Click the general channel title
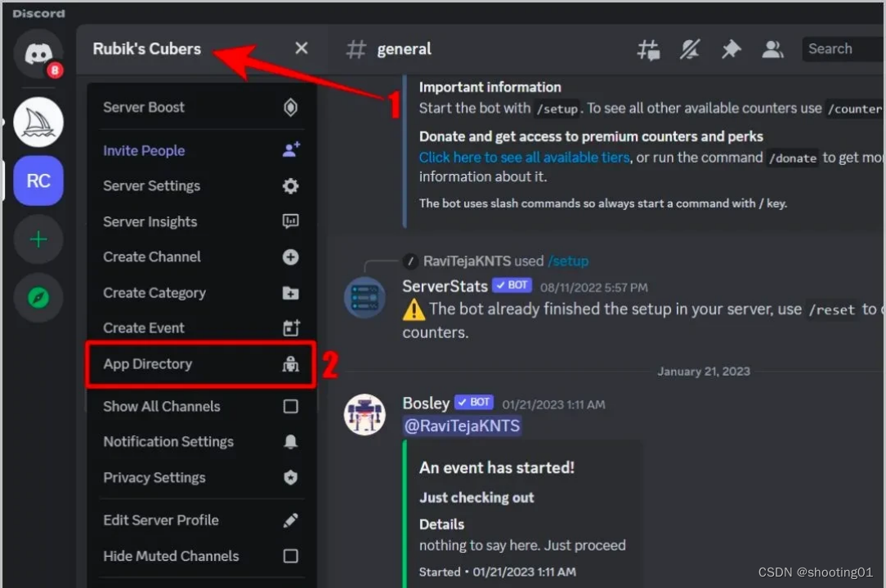 (404, 49)
